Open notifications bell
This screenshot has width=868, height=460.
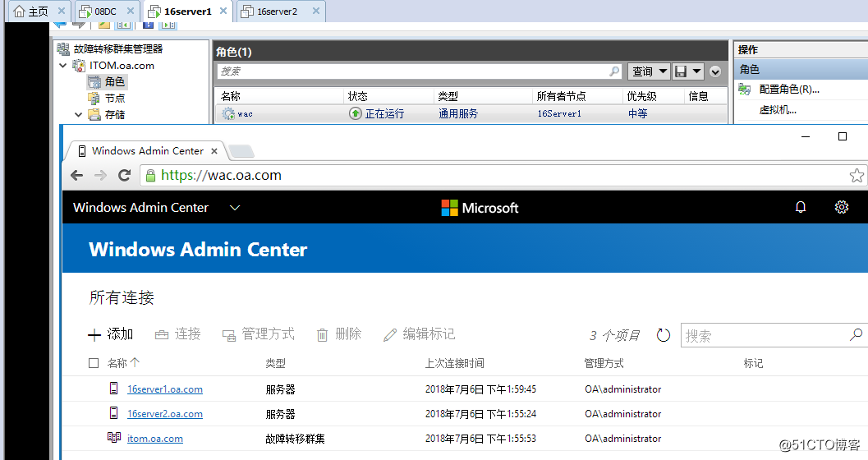(801, 207)
